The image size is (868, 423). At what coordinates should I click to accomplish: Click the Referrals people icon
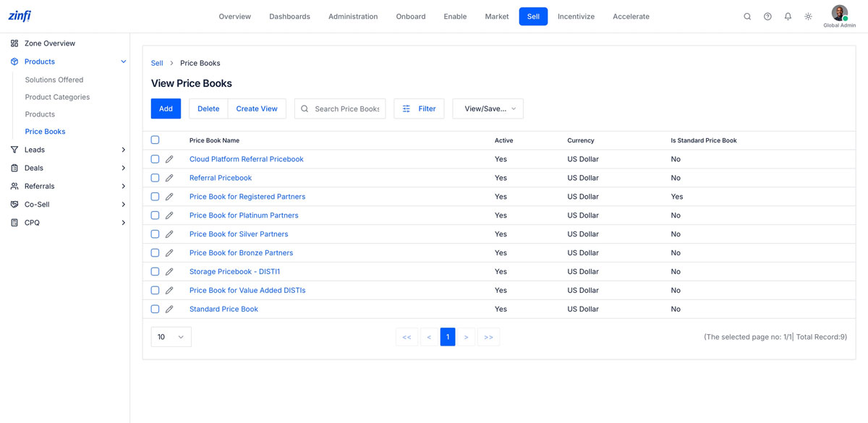(x=14, y=186)
